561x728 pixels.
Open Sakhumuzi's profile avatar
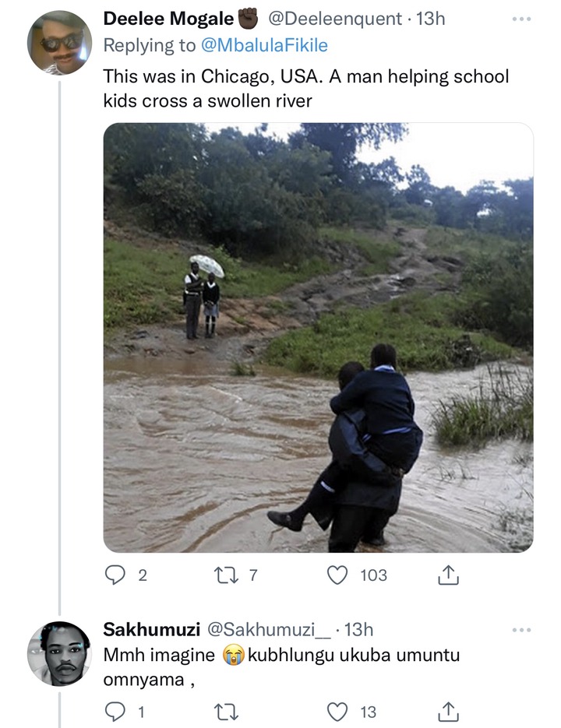(59, 653)
